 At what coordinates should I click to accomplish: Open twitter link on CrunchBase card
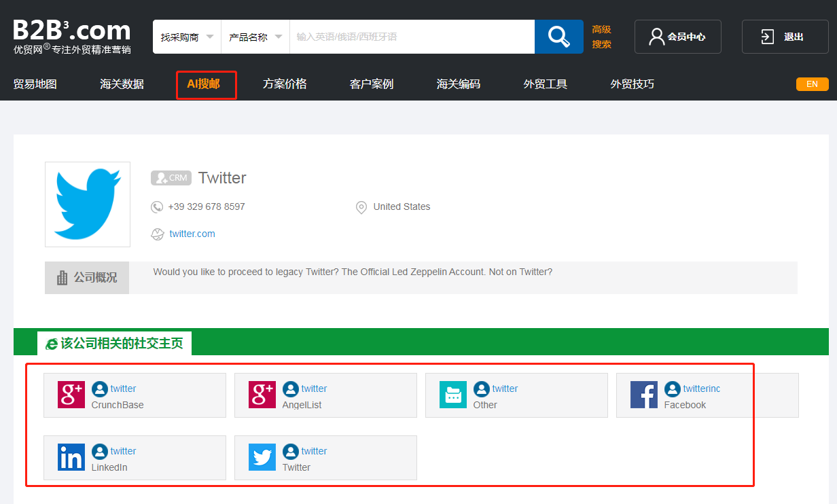coord(124,389)
